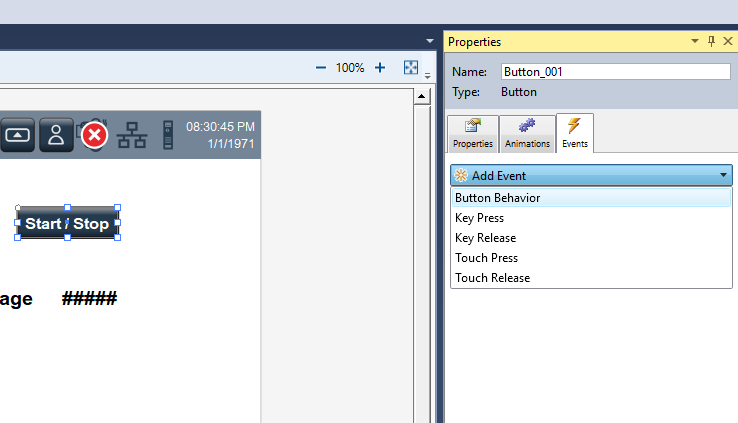This screenshot has width=738, height=423.
Task: Click the red error X icon
Action: tap(94, 135)
